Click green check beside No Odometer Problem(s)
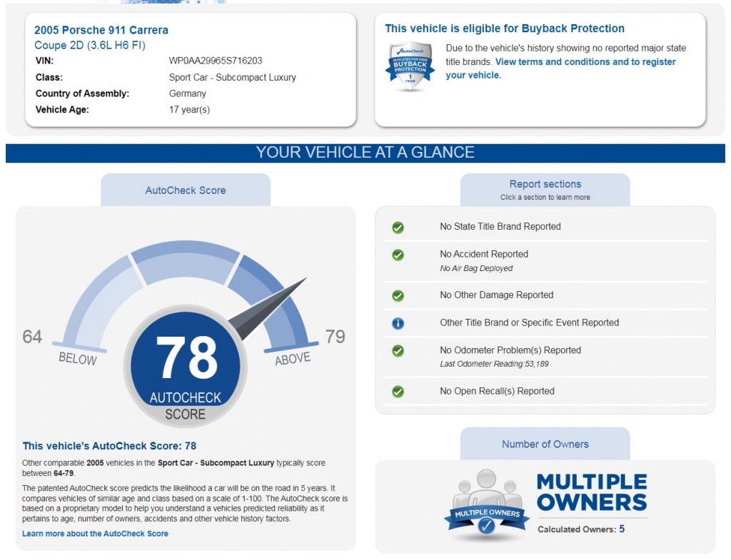Image resolution: width=731 pixels, height=560 pixels. (x=398, y=351)
